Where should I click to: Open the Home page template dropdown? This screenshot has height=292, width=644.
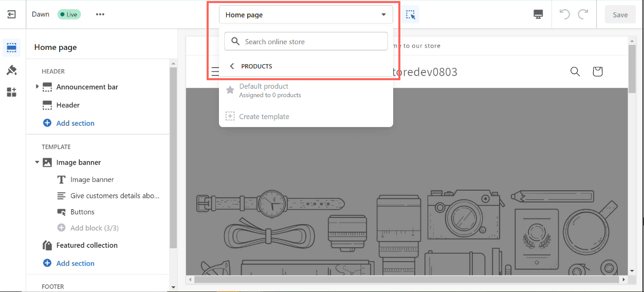pos(306,15)
